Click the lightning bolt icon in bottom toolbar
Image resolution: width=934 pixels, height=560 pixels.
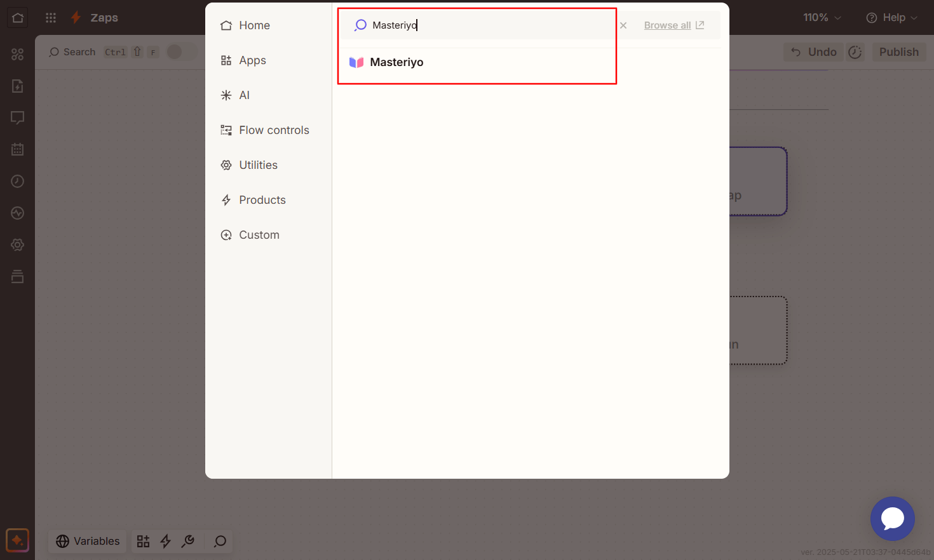[x=166, y=541]
